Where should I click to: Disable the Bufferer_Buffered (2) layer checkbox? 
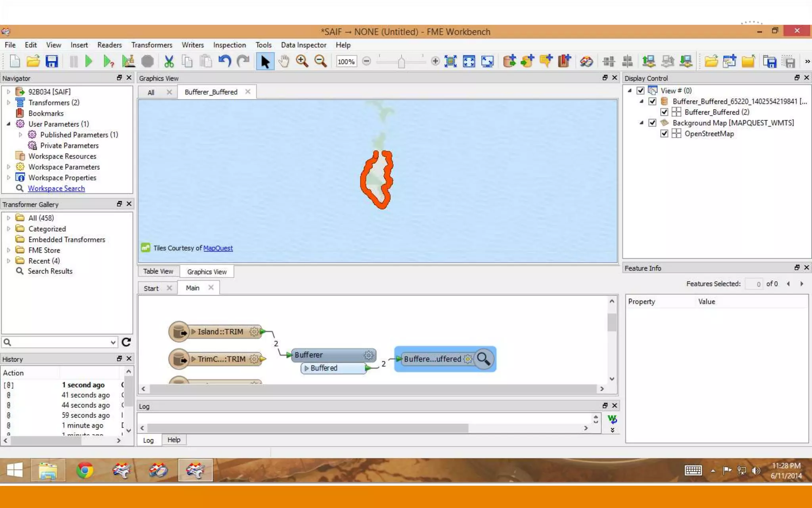(664, 112)
